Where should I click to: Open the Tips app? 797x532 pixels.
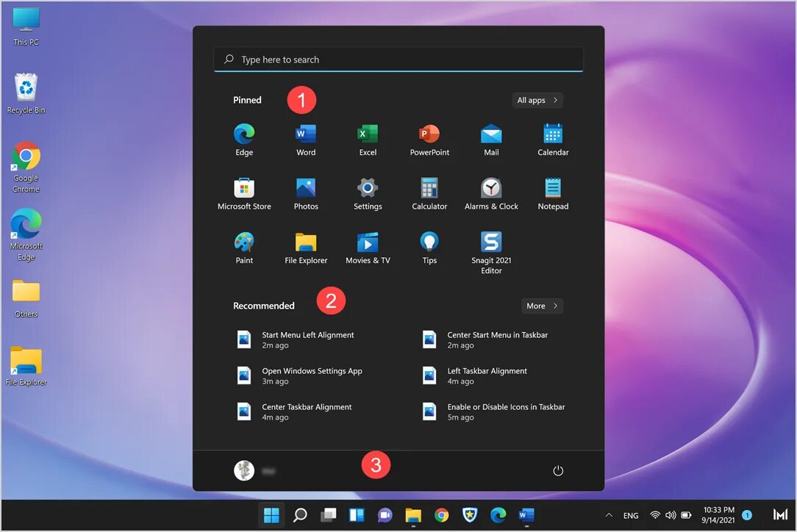(x=429, y=248)
